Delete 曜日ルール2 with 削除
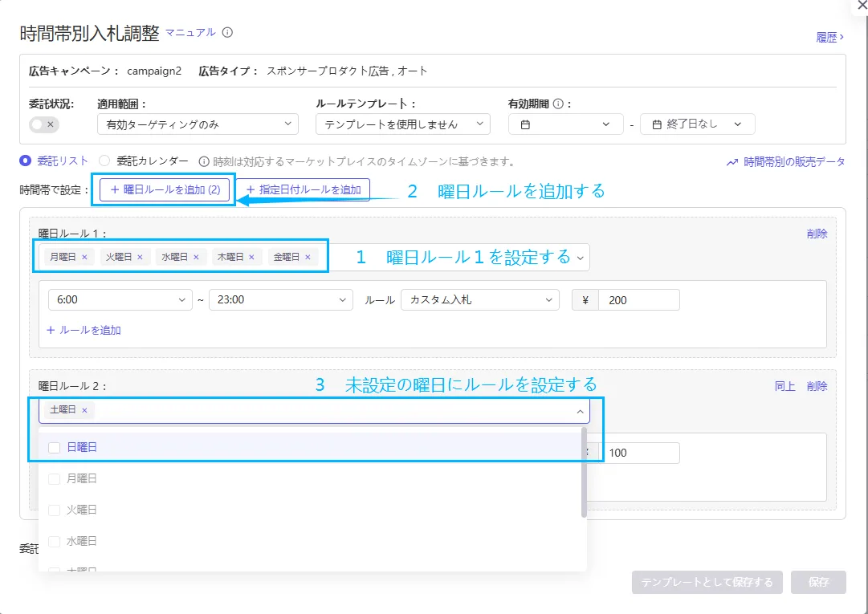 pyautogui.click(x=817, y=386)
